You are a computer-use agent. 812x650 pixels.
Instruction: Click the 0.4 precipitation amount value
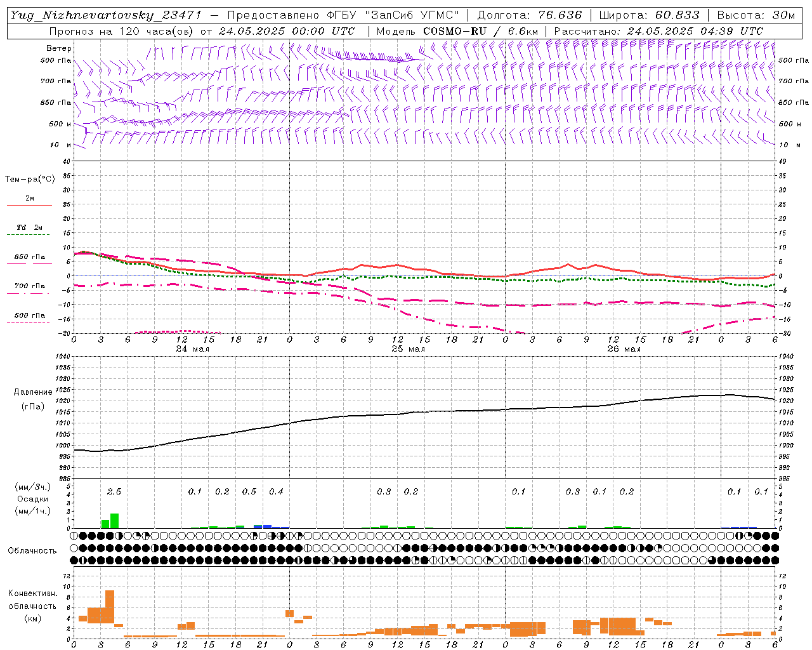pos(276,491)
